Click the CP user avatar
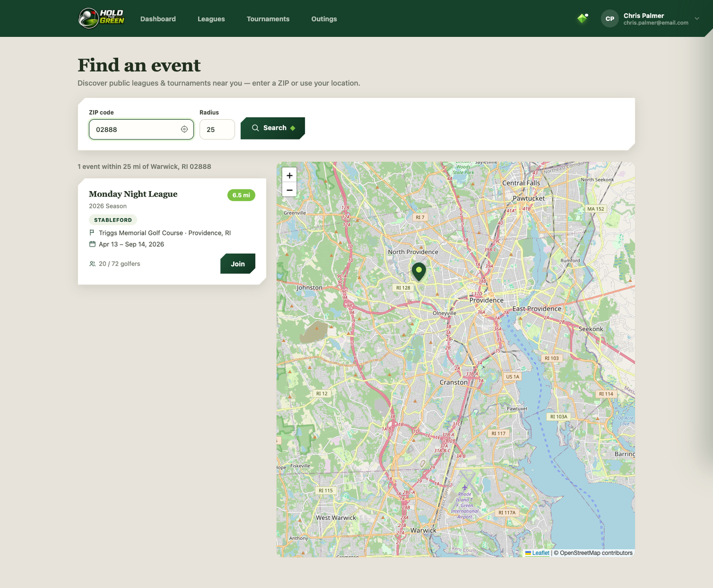This screenshot has height=588, width=713. (610, 18)
